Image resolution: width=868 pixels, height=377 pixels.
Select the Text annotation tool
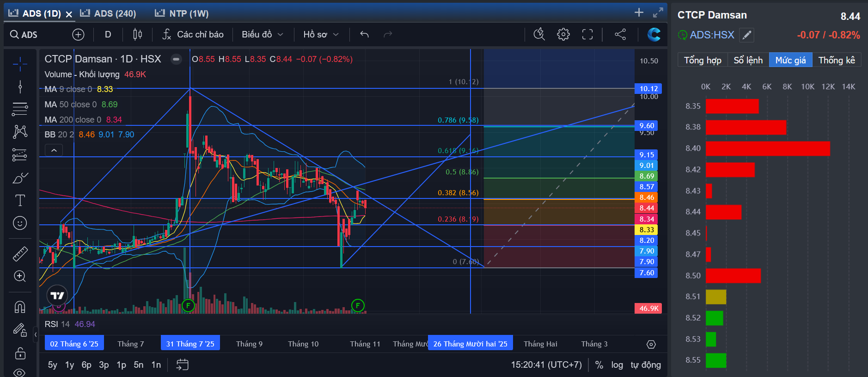20,200
